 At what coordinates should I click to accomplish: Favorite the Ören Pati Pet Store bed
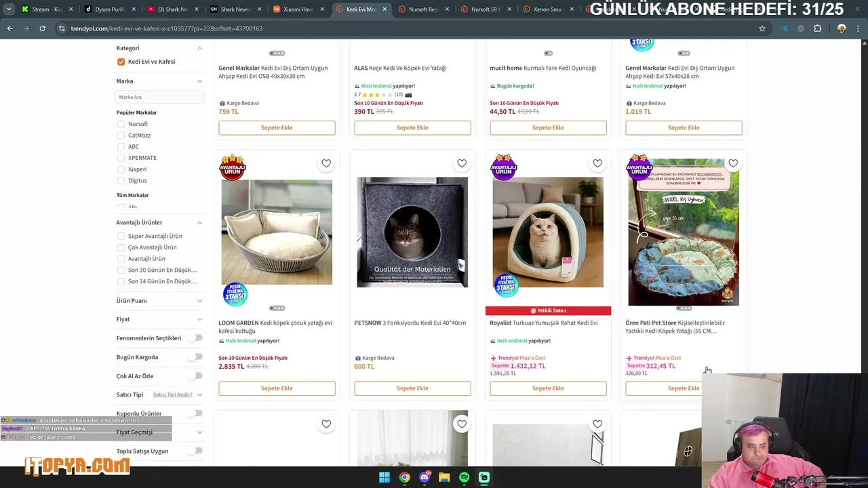pos(733,163)
